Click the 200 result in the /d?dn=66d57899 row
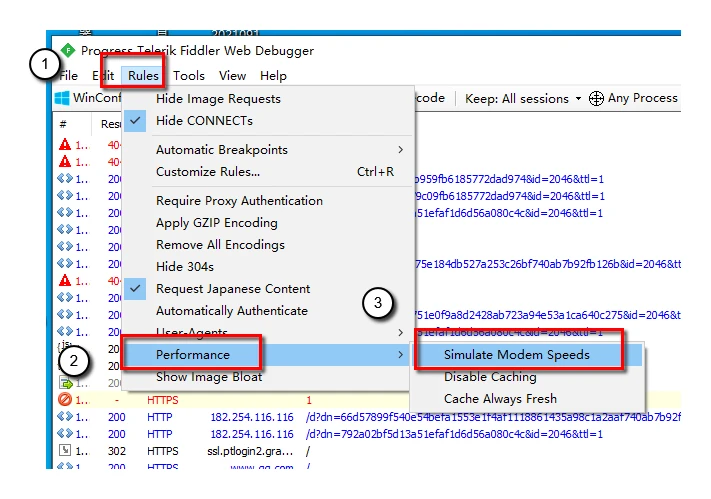The width and height of the screenshot is (711, 499). click(x=117, y=417)
